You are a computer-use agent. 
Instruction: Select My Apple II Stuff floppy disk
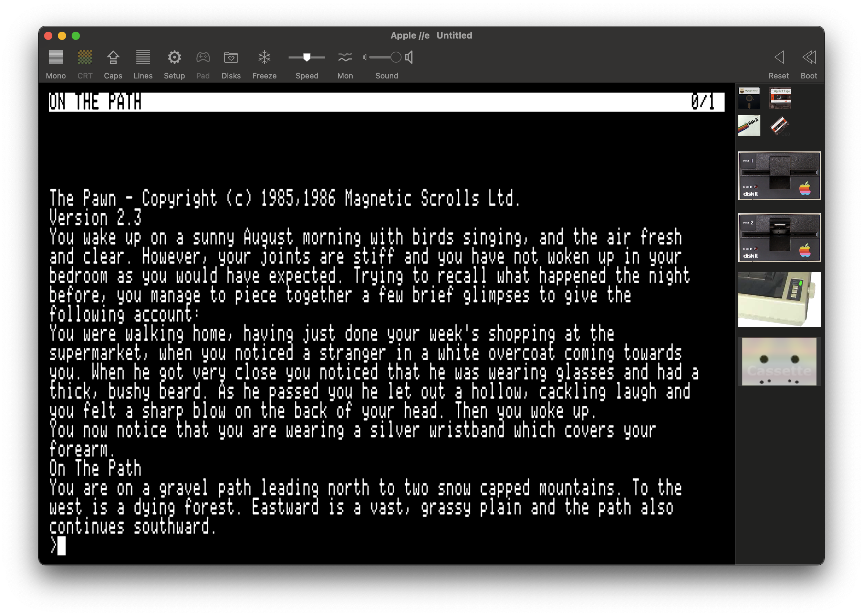[x=749, y=98]
